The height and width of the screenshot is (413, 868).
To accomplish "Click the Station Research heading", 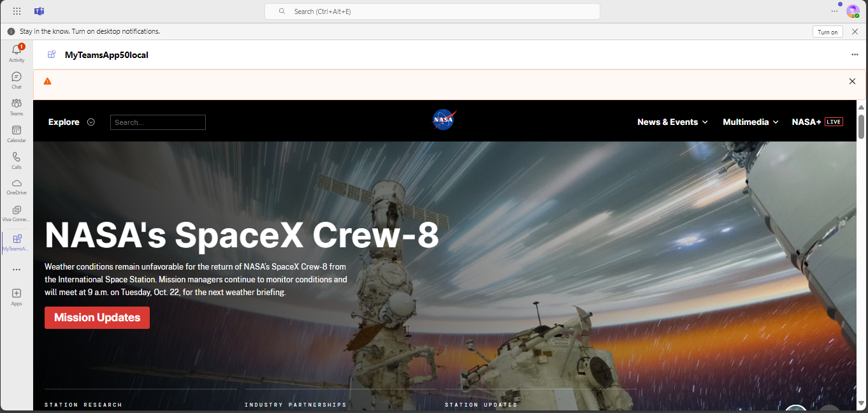I will (x=83, y=405).
